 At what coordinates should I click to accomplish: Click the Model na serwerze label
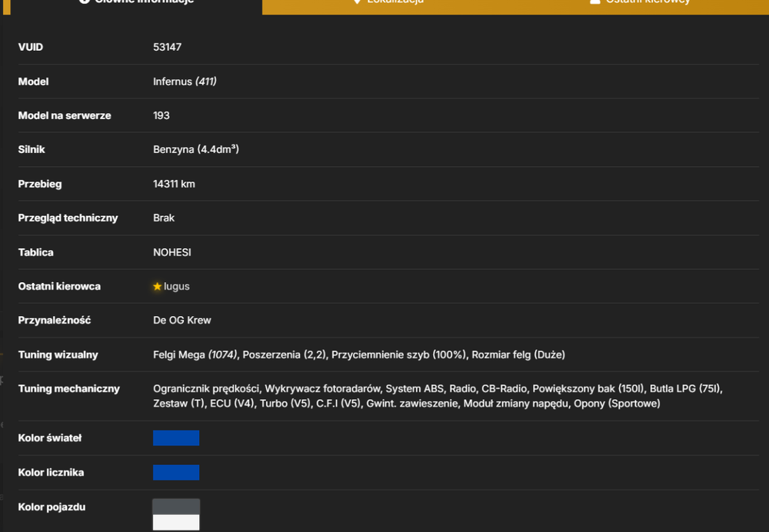coord(65,115)
